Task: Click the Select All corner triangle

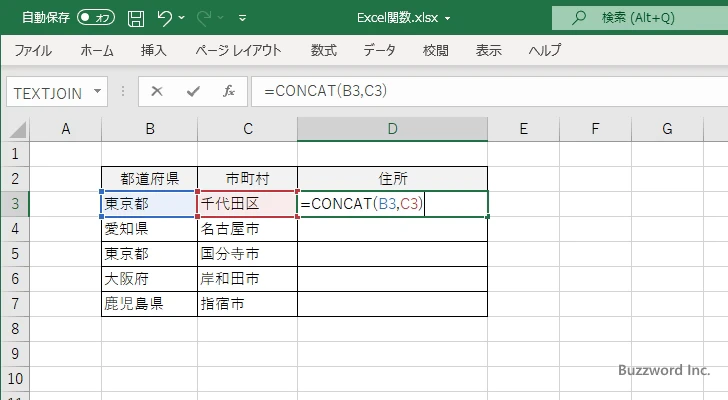Action: (18, 130)
